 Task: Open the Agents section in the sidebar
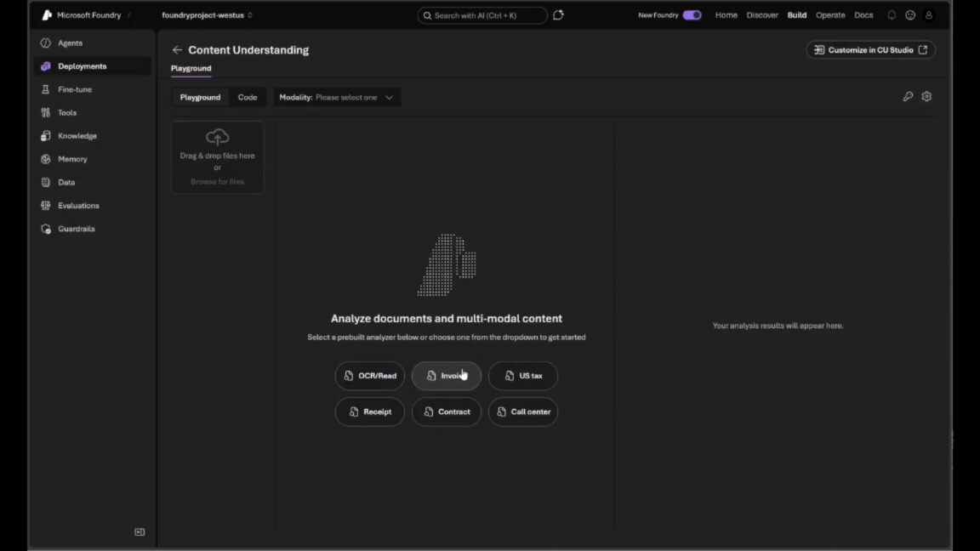pyautogui.click(x=93, y=43)
